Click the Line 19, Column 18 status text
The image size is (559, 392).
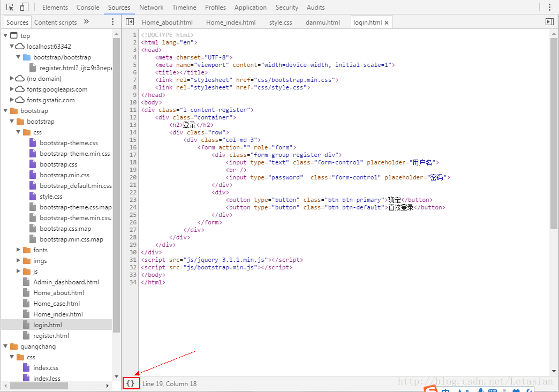(x=169, y=384)
